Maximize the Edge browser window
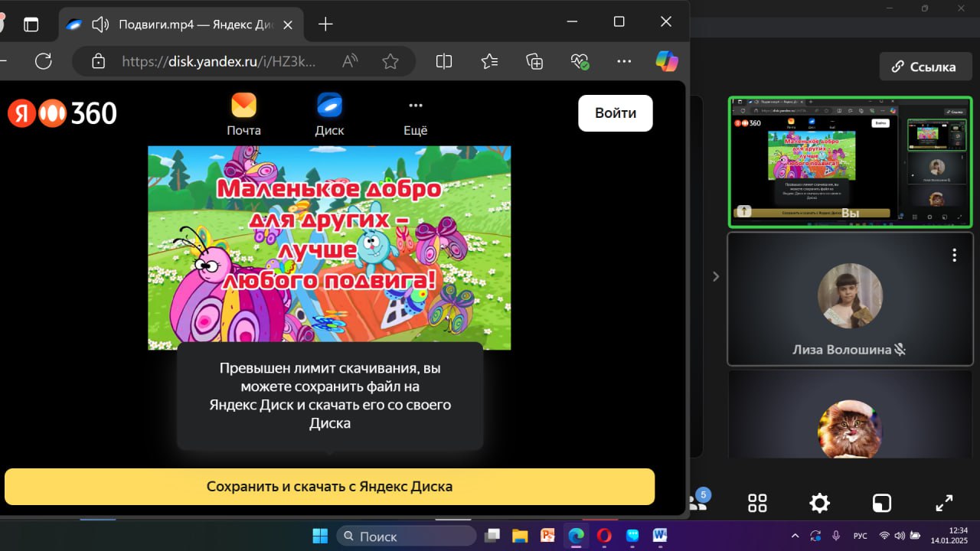 [619, 22]
